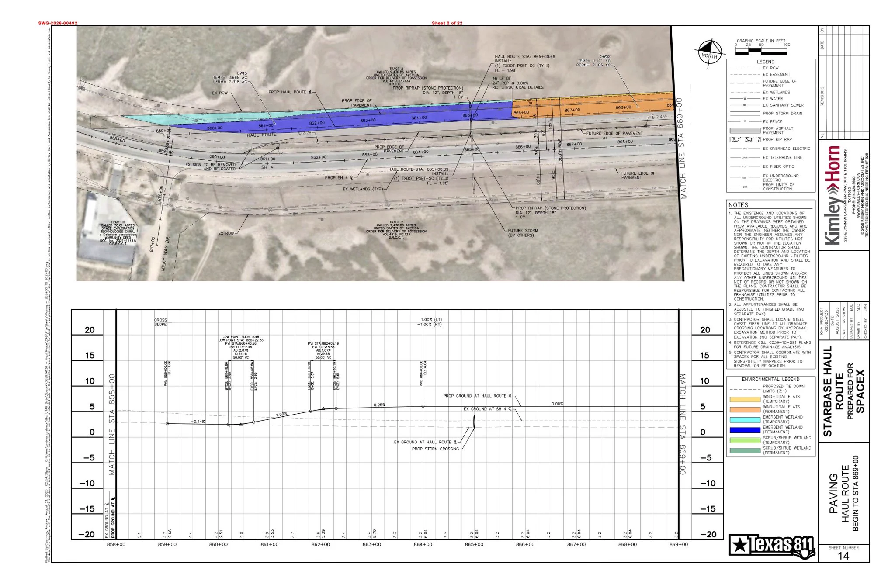Click the 'TRACT III' SpaceX parcel label
The height and width of the screenshot is (588, 895).
(x=118, y=233)
